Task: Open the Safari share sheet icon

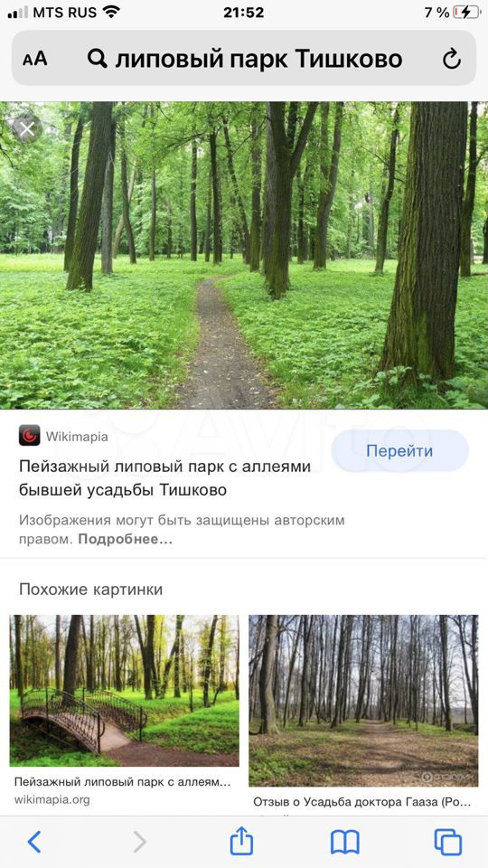Action: (242, 841)
